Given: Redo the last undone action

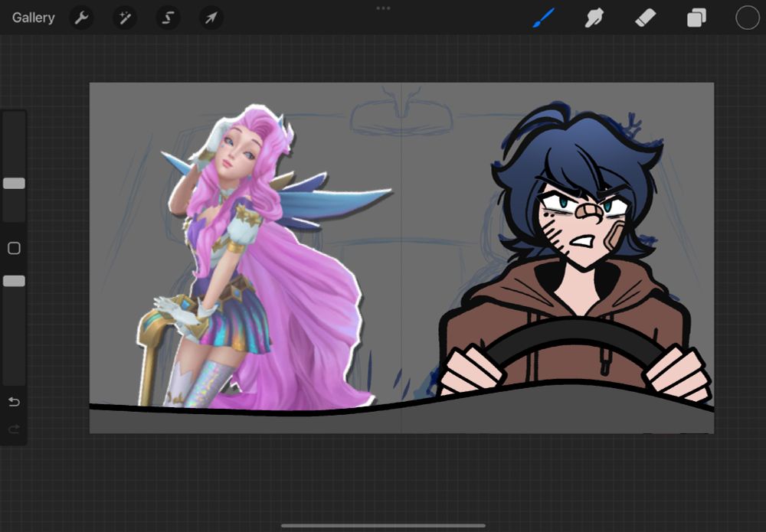Looking at the screenshot, I should (x=14, y=429).
